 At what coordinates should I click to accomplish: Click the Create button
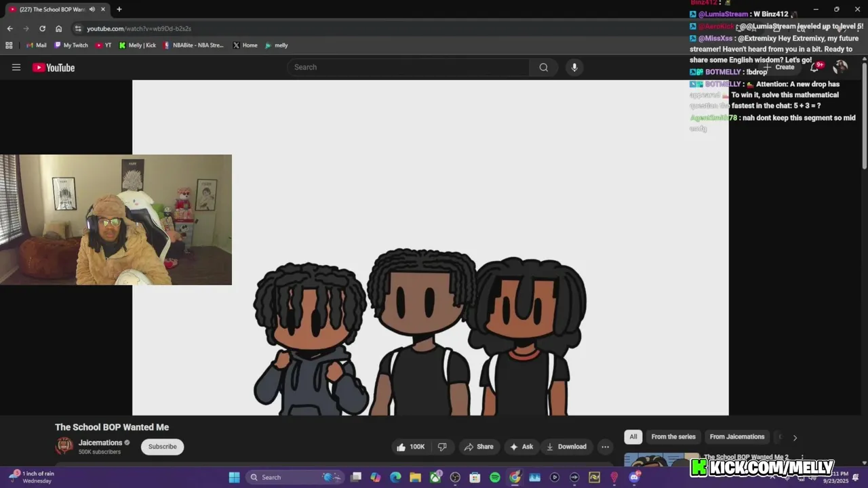tap(778, 67)
